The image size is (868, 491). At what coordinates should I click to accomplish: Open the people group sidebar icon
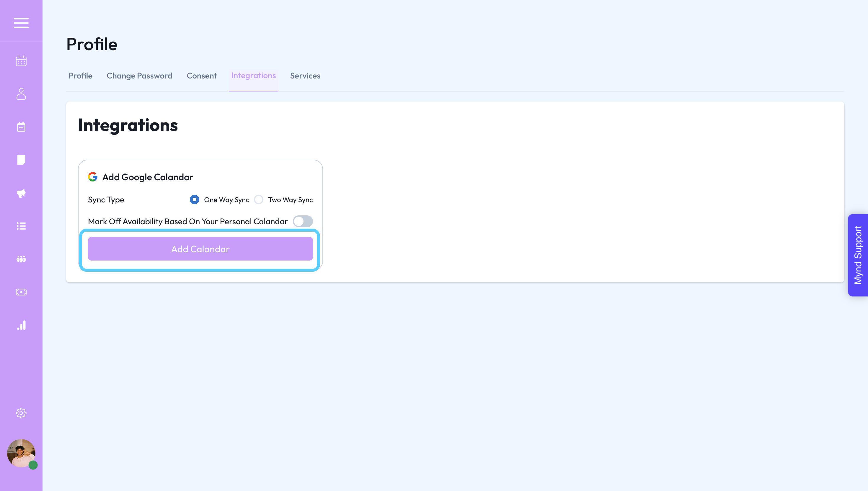point(21,259)
